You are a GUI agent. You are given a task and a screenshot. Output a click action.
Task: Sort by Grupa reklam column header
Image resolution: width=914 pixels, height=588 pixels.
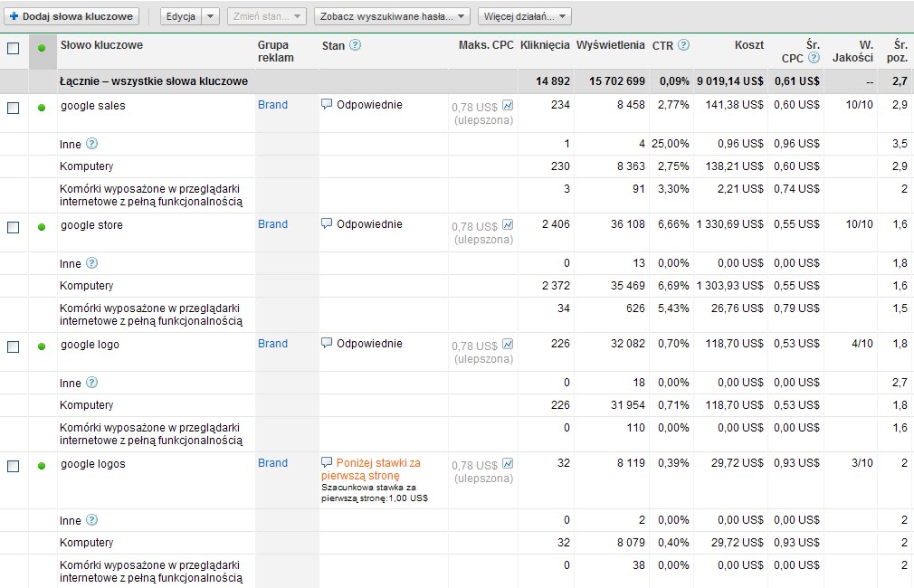(276, 52)
